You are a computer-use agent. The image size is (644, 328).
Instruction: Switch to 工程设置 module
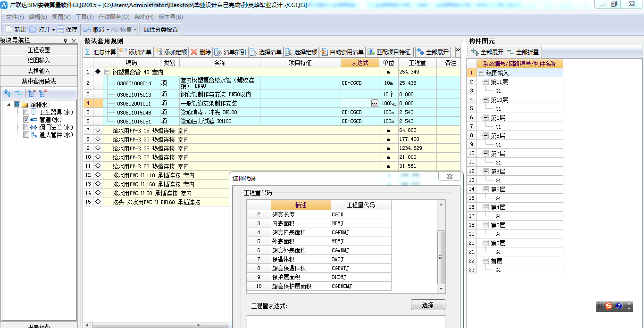coord(39,50)
